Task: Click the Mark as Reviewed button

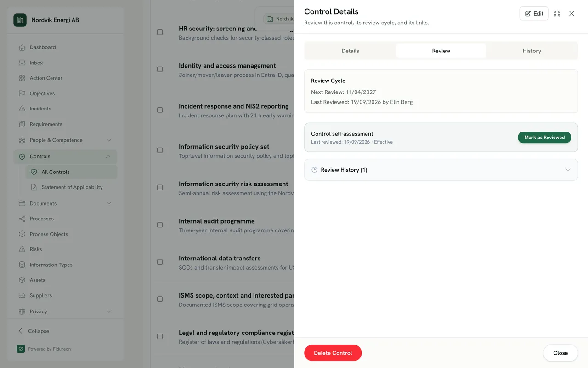Action: click(544, 138)
